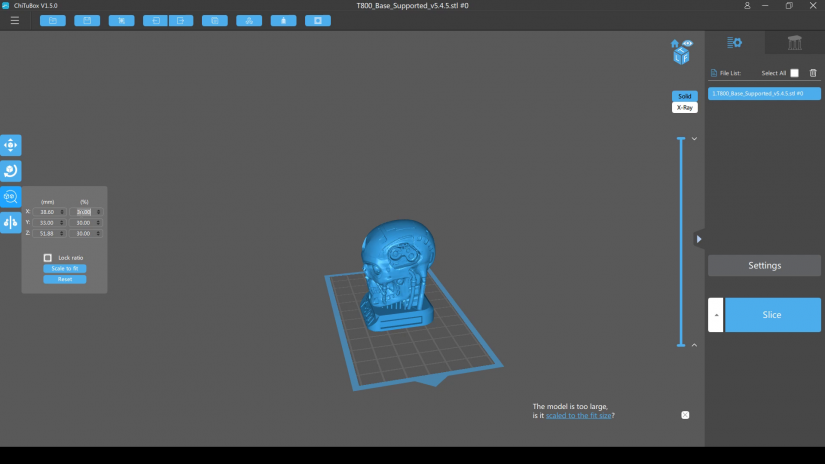Enable the Lock ratio checkbox
Viewport: 825px width, 464px height.
[48, 258]
